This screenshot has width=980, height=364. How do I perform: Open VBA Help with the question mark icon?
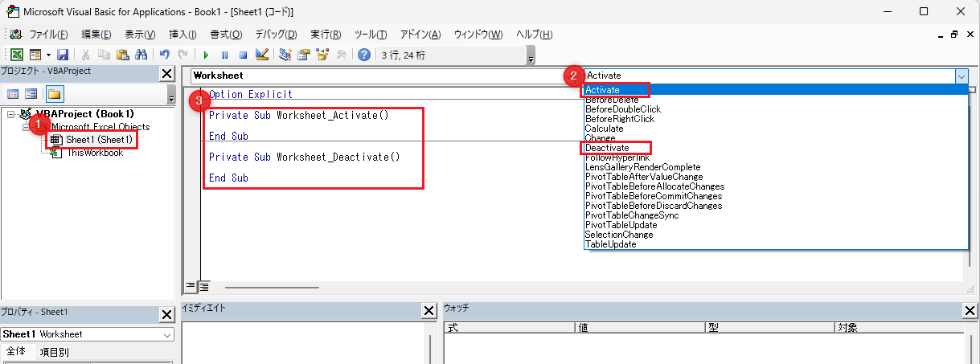click(x=363, y=55)
